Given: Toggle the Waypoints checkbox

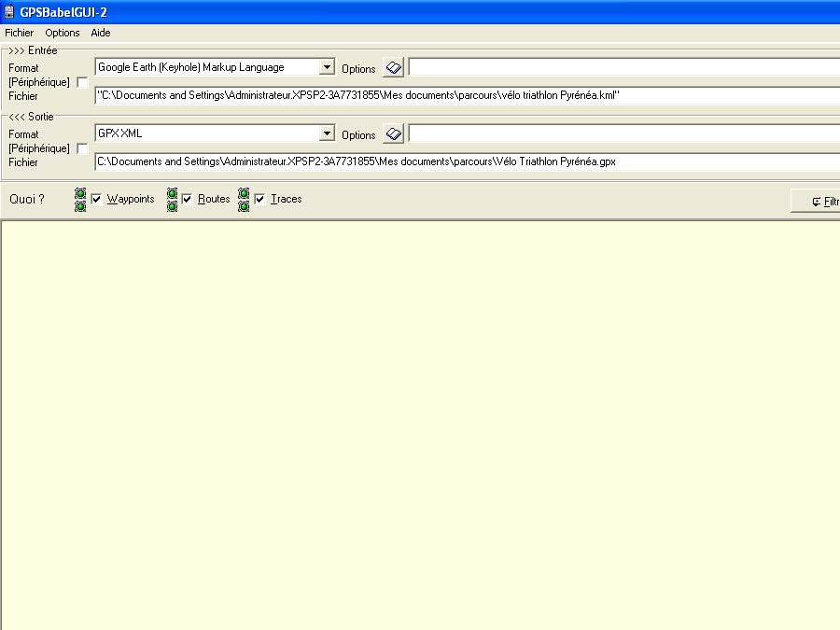Looking at the screenshot, I should point(96,199).
